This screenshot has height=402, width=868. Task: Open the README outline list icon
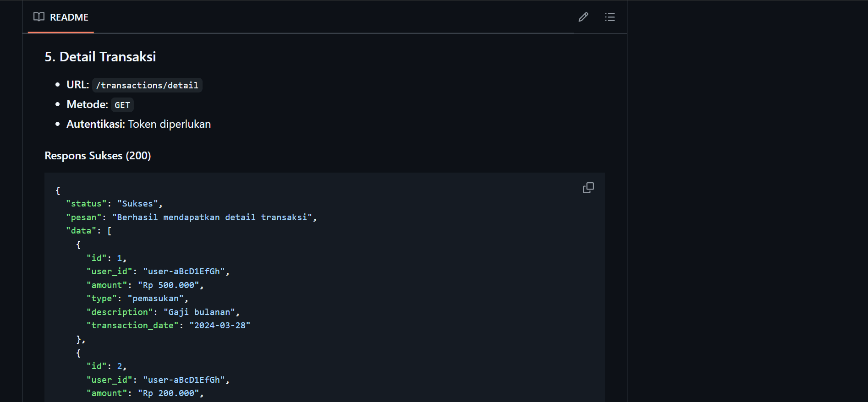tap(610, 17)
